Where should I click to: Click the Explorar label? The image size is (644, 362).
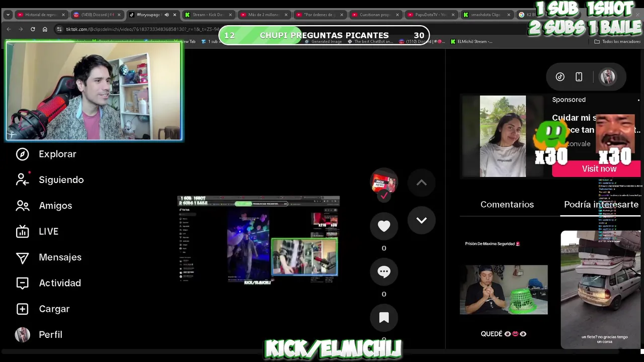[x=57, y=154]
